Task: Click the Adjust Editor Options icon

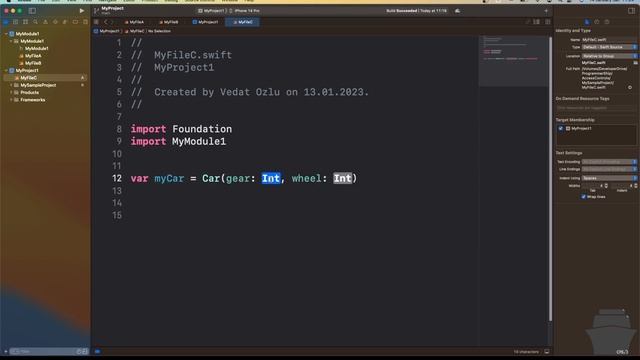Action: pyautogui.click(x=537, y=22)
